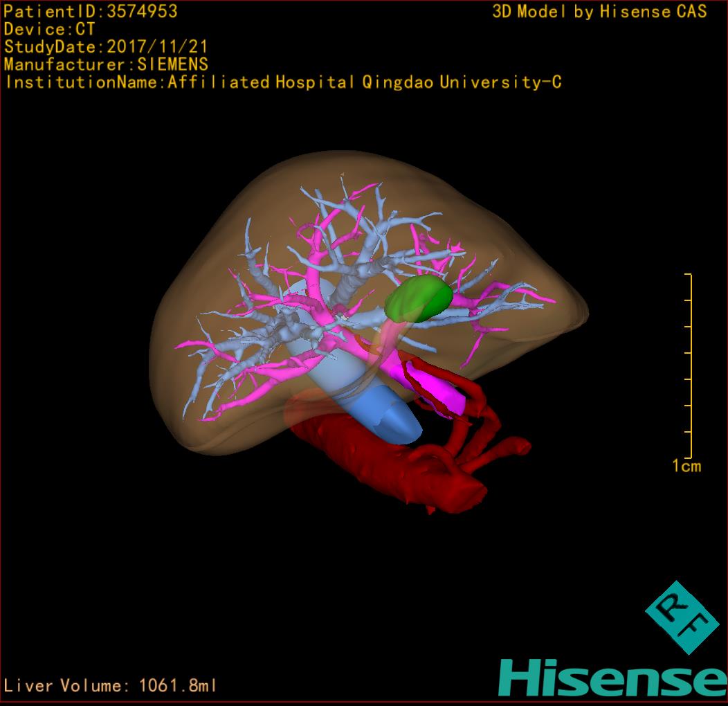Click the RF diamond icon above Hisense logo
This screenshot has width=728, height=706.
pyautogui.click(x=681, y=617)
